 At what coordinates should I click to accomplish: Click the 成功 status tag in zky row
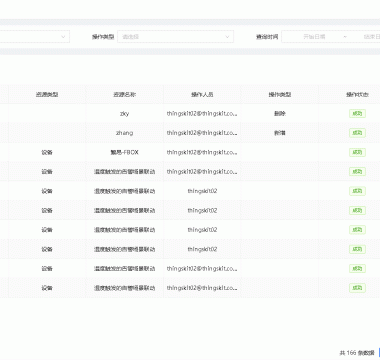pos(357,114)
